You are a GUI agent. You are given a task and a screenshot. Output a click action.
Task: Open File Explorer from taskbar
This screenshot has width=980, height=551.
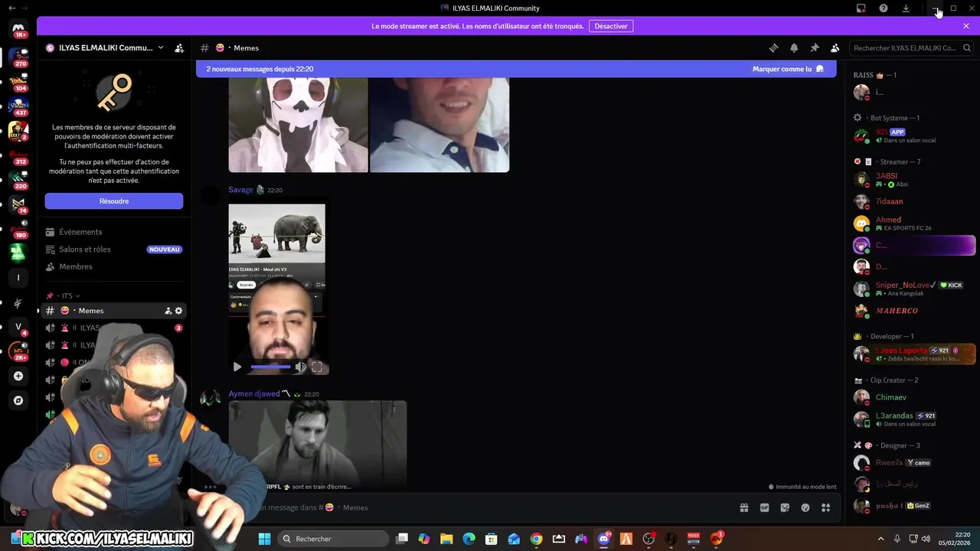click(446, 539)
